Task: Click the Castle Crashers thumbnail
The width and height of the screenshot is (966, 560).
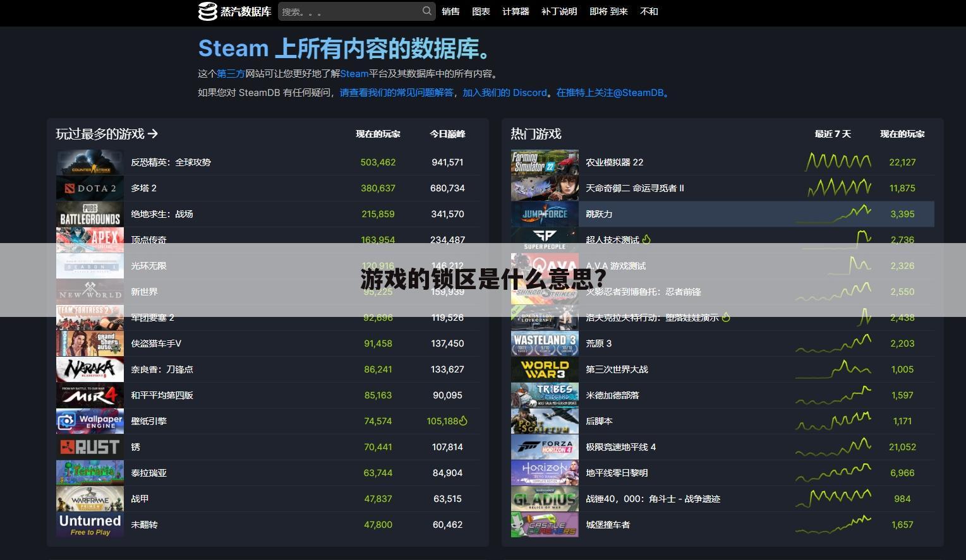Action: [545, 525]
